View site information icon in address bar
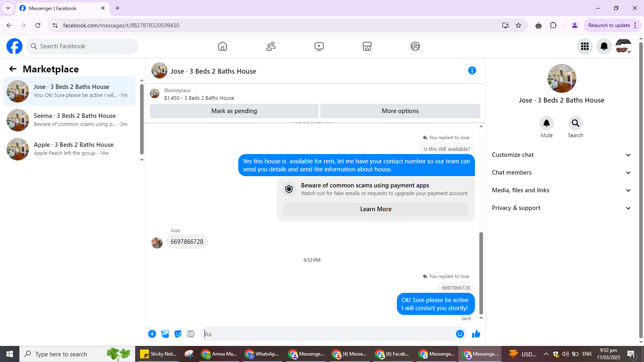 pos(55,25)
